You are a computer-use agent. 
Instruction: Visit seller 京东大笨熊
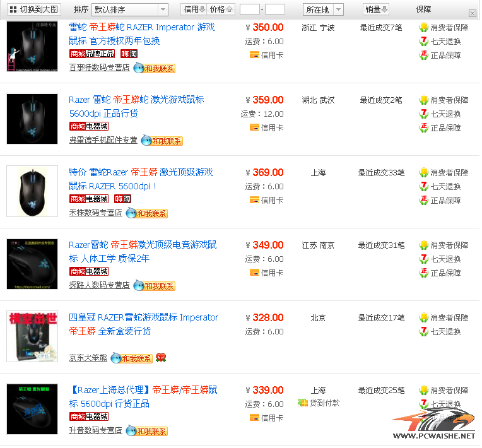88,358
